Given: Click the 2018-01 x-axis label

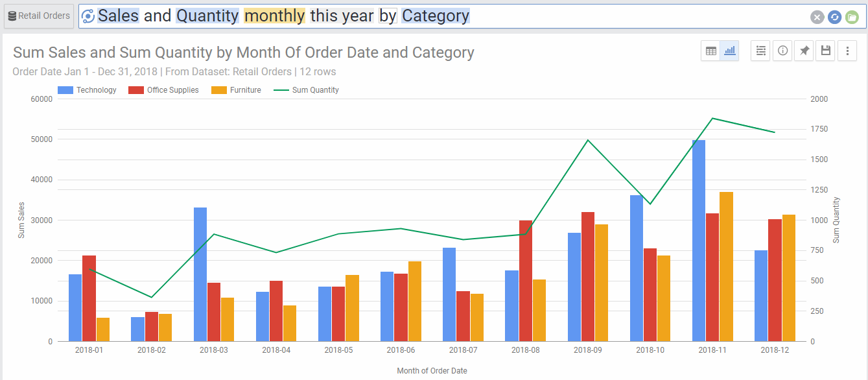Looking at the screenshot, I should [x=89, y=350].
